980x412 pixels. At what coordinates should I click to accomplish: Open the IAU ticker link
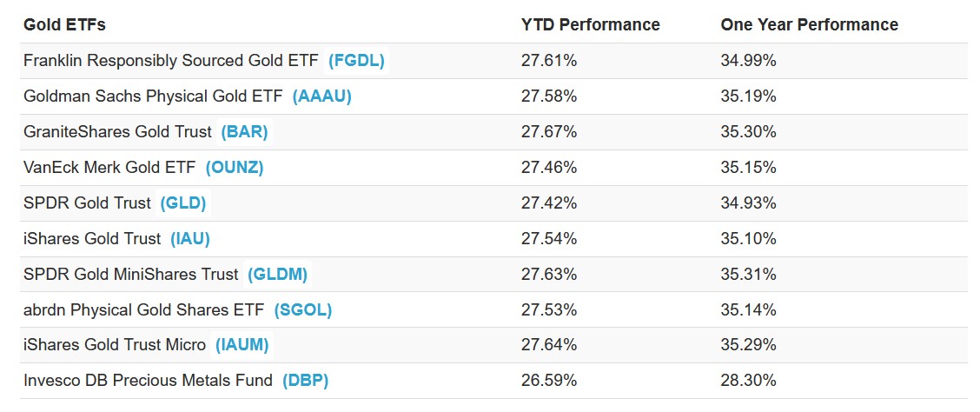(x=190, y=239)
